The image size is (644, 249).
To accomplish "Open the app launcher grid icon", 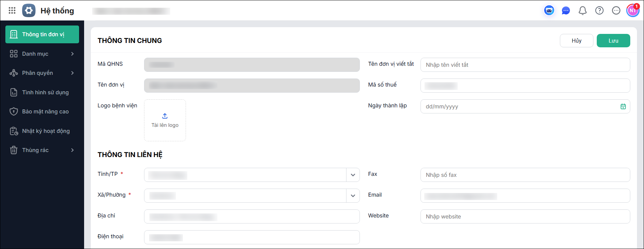I will (x=12, y=10).
